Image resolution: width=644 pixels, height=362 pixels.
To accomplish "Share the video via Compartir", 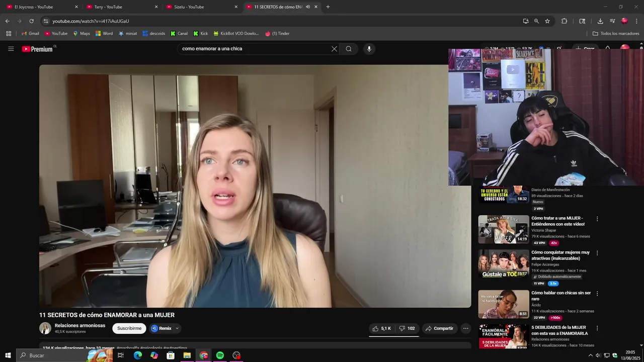I will coord(439,328).
